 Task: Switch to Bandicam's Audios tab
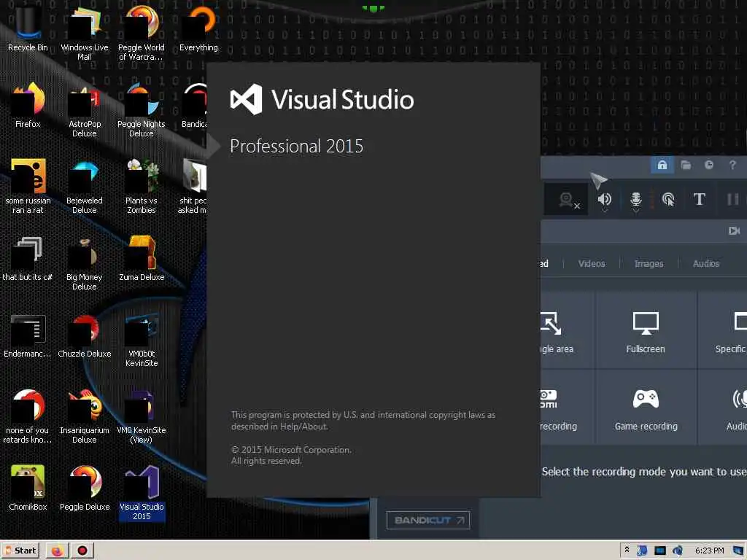point(705,263)
